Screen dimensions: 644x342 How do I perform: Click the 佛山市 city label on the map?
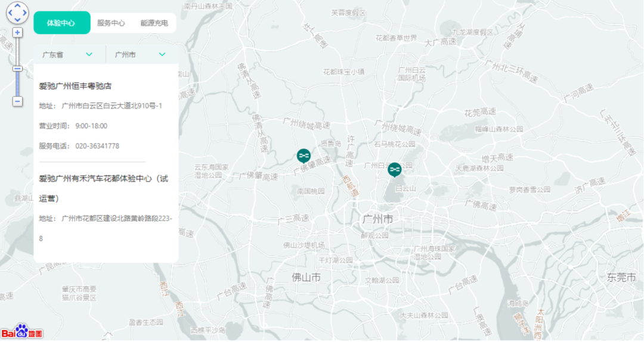[306, 278]
